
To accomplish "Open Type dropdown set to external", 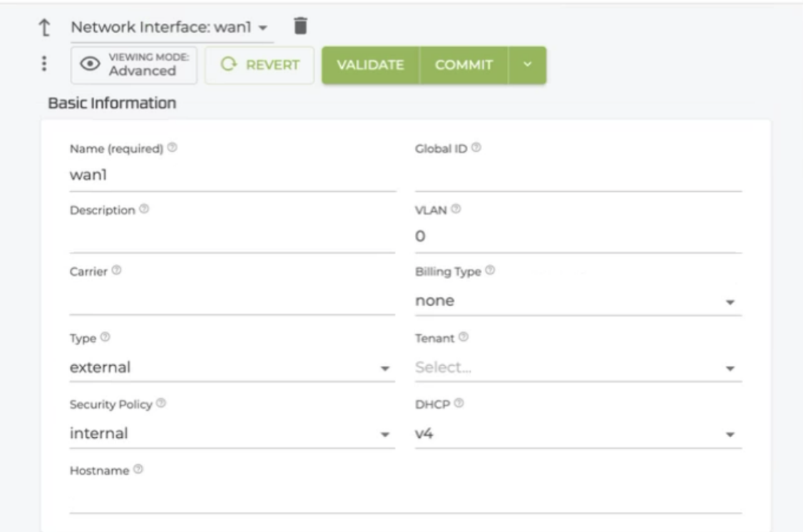I will [x=232, y=368].
